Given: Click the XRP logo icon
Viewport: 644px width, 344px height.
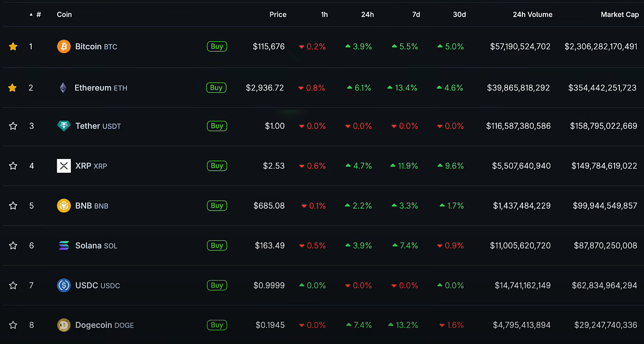Looking at the screenshot, I should 64,166.
